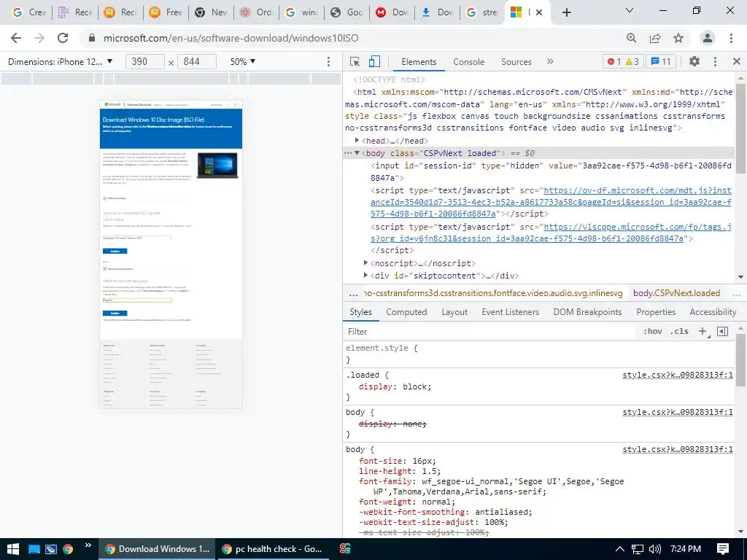Toggle the :hov element state button

(x=653, y=332)
